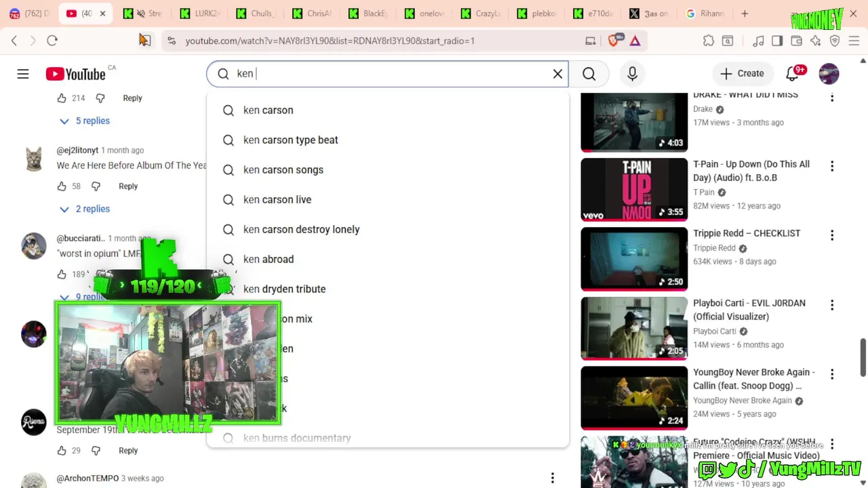Select suggestion "ken abroad"
The width and height of the screenshot is (868, 488).
tap(387, 259)
